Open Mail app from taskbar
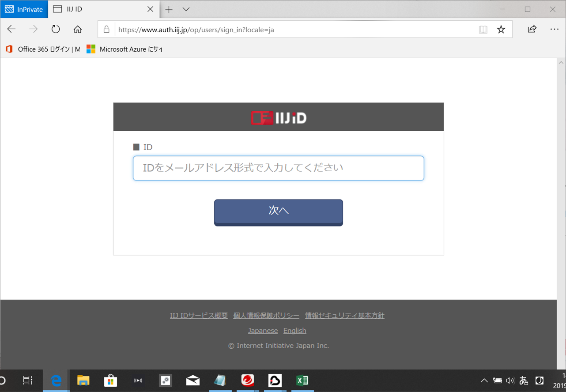 [193, 381]
